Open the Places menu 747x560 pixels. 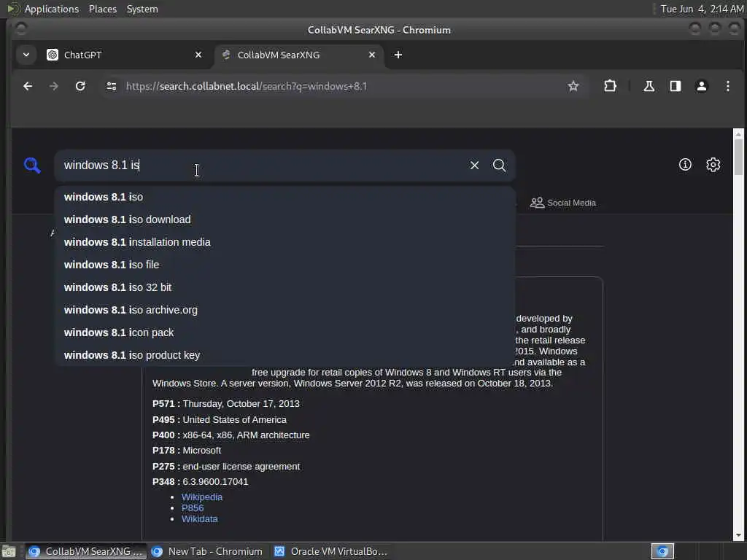(x=103, y=9)
